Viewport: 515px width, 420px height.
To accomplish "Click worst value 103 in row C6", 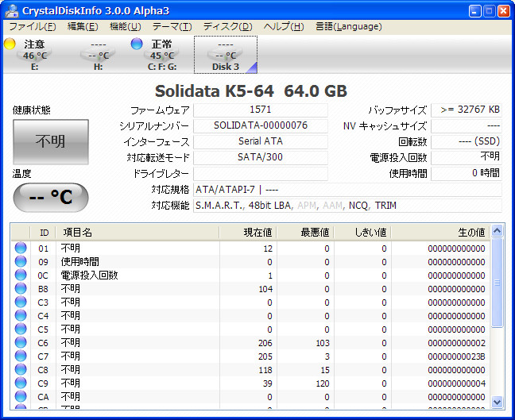I will pyautogui.click(x=323, y=343).
